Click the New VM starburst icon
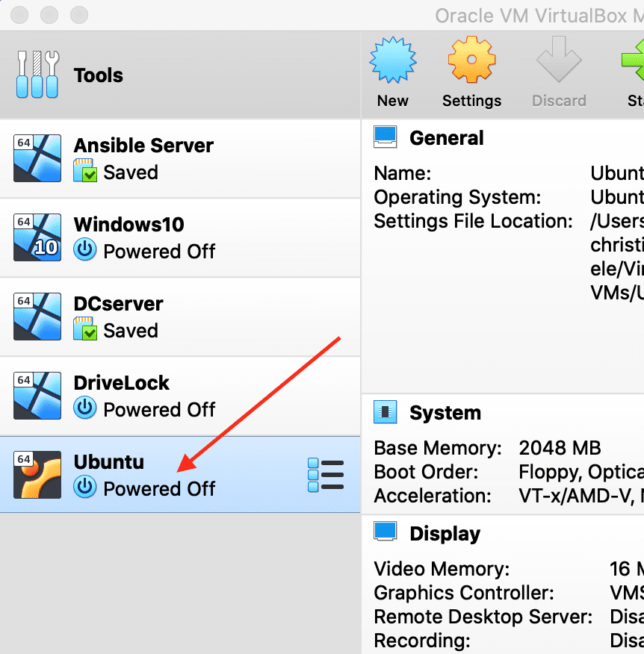The height and width of the screenshot is (654, 644). point(392,61)
